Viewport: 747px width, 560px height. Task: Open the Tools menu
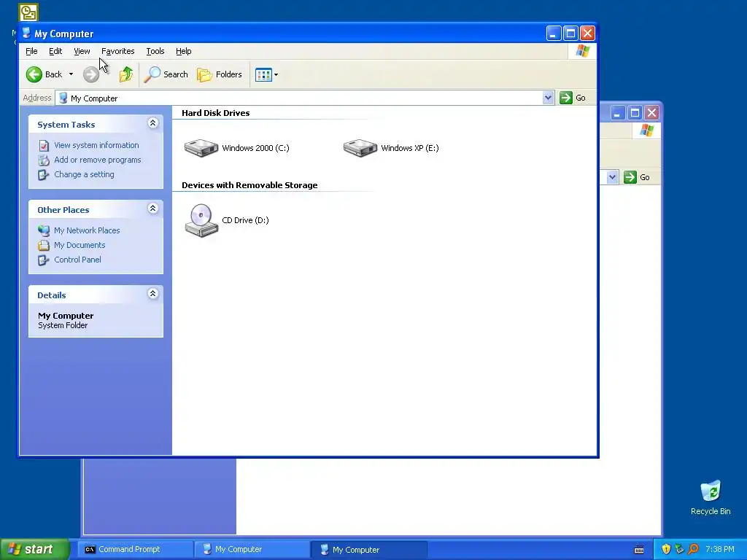pyautogui.click(x=155, y=51)
